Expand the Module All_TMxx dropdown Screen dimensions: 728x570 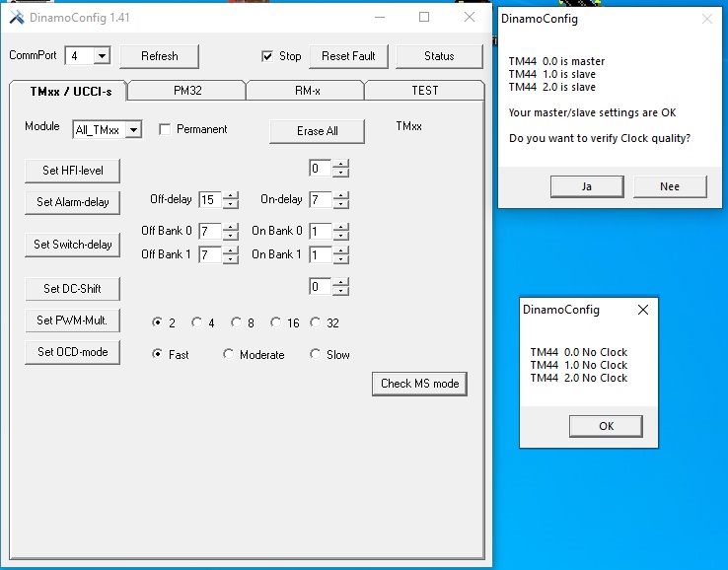pos(133,129)
